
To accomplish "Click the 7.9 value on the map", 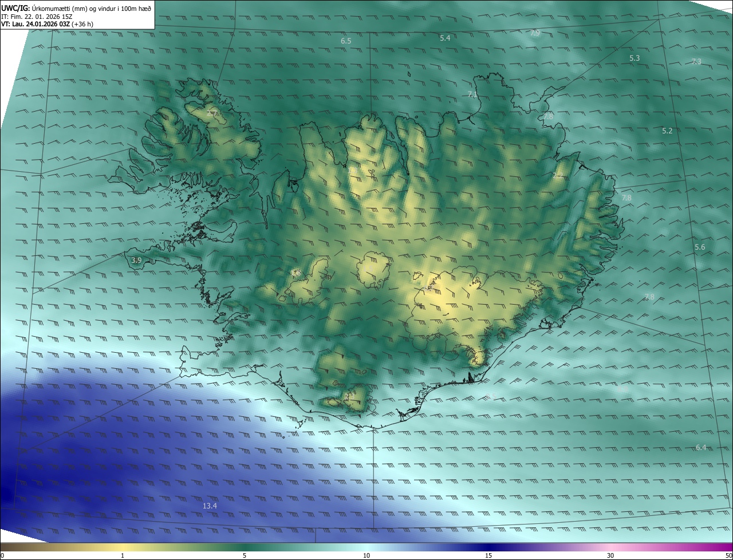I will (535, 33).
